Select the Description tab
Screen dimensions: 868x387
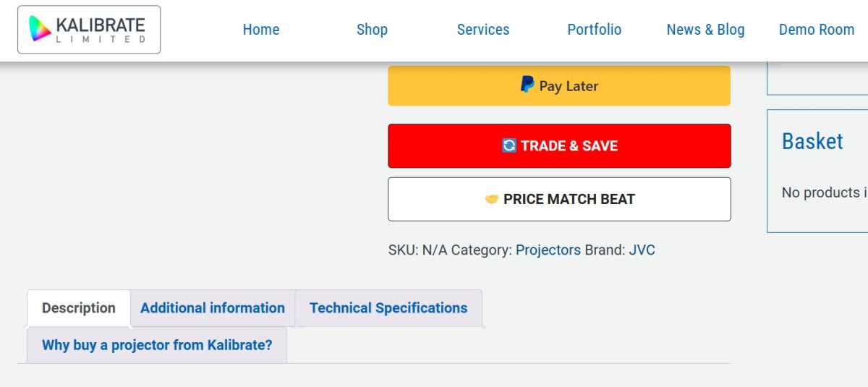79,308
